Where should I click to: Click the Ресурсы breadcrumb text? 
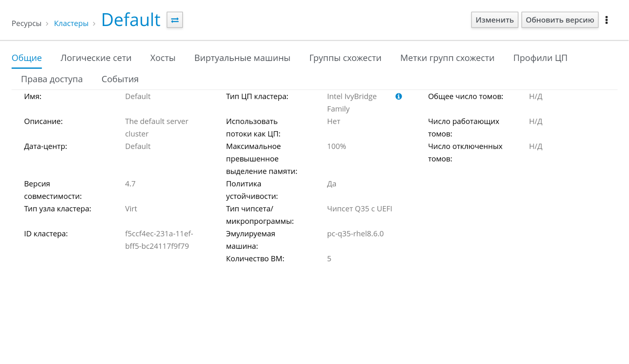click(x=26, y=24)
